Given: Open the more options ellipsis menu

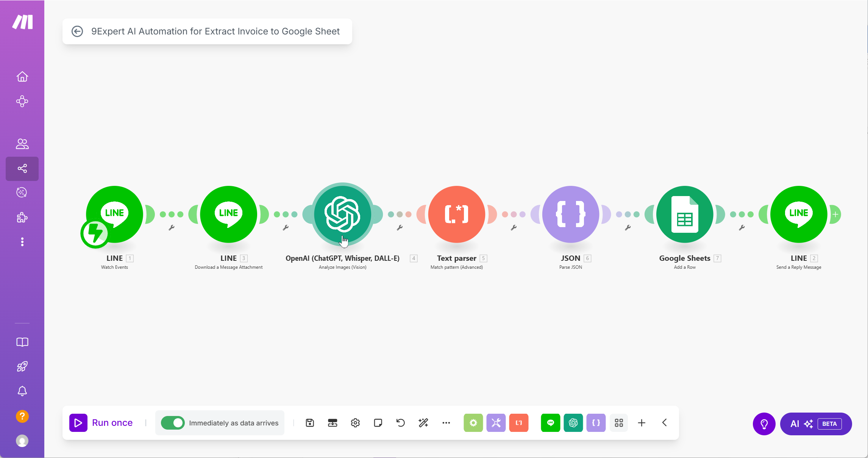Looking at the screenshot, I should pyautogui.click(x=446, y=423).
